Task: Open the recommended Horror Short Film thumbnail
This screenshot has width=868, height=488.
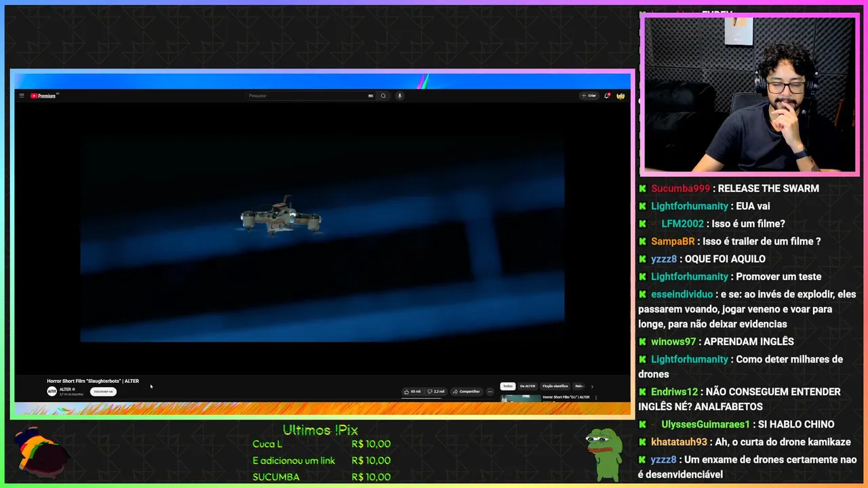Action: tap(521, 399)
